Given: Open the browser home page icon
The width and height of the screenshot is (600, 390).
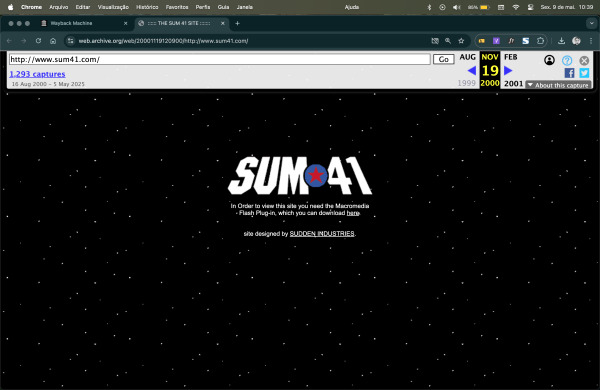Looking at the screenshot, I should tap(53, 41).
